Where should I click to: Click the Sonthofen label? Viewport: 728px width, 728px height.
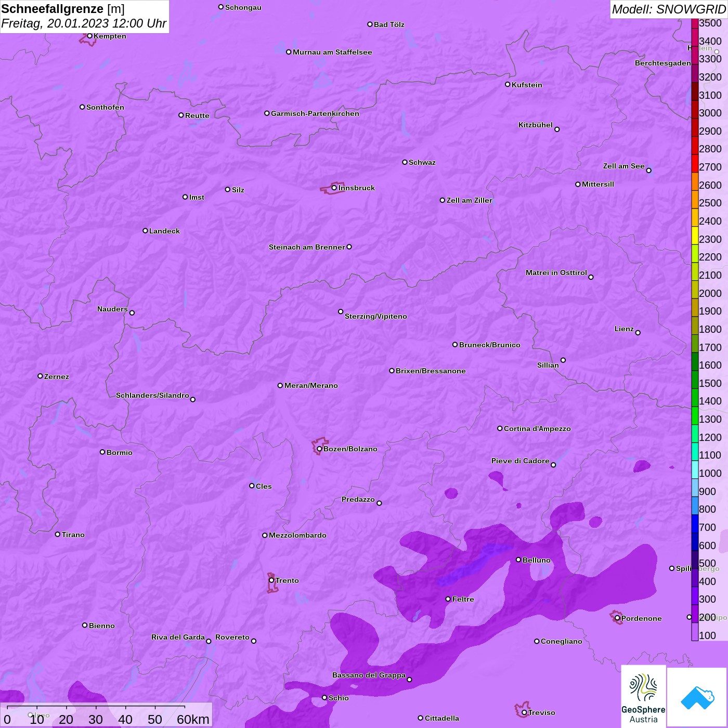105,107
